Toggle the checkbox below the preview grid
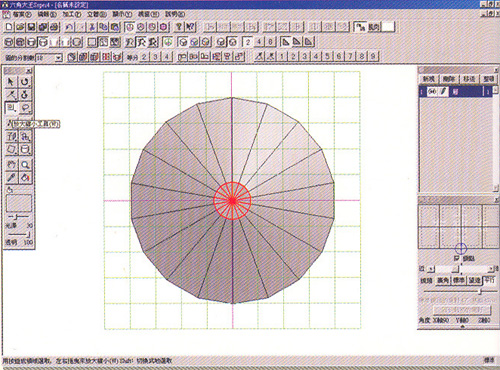The width and height of the screenshot is (500, 370). [457, 258]
